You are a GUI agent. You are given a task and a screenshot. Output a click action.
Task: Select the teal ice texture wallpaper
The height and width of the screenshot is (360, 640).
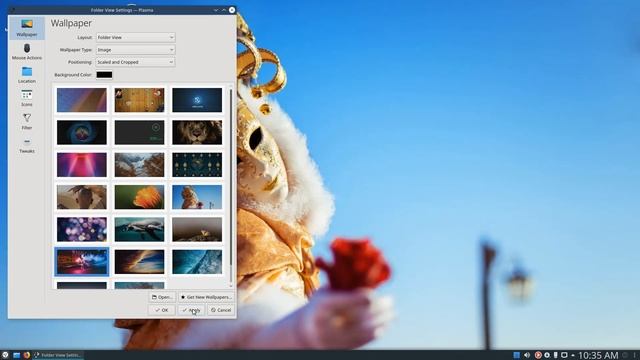(x=197, y=262)
